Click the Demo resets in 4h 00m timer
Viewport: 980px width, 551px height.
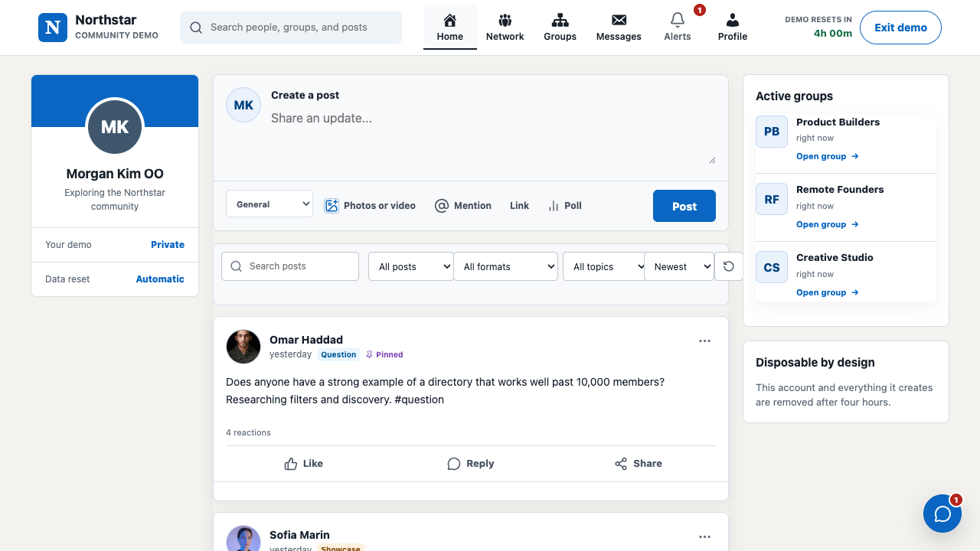pyautogui.click(x=818, y=27)
